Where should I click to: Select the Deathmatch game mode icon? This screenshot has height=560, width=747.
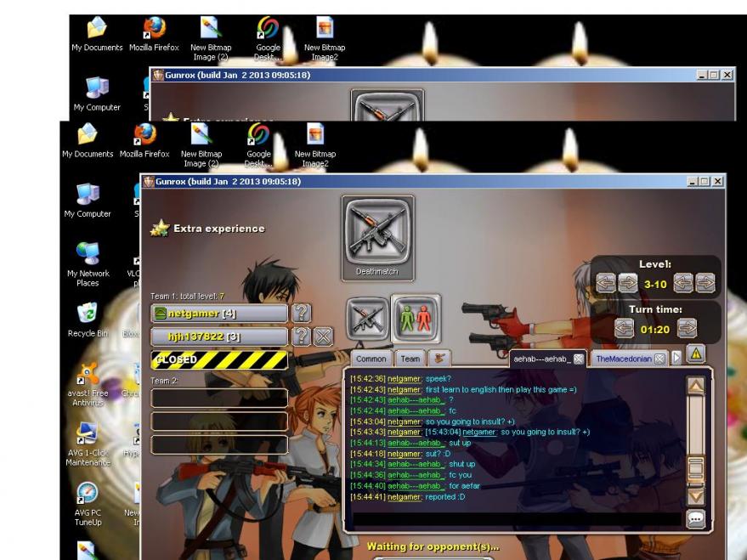376,234
